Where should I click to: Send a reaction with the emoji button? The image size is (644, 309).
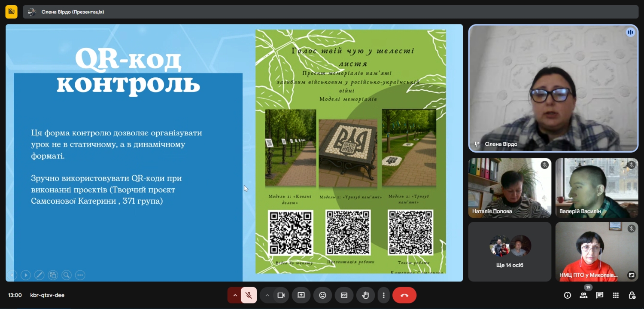322,295
